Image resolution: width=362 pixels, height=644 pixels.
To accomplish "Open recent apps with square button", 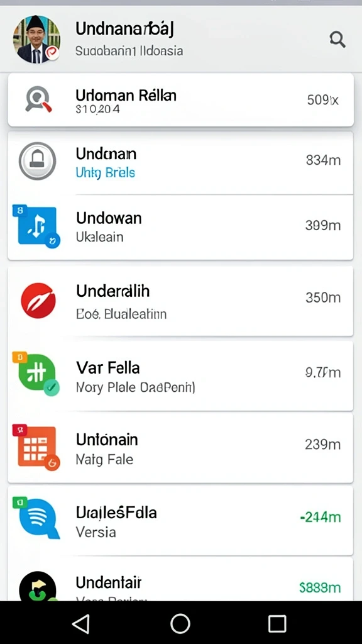I will [x=277, y=624].
